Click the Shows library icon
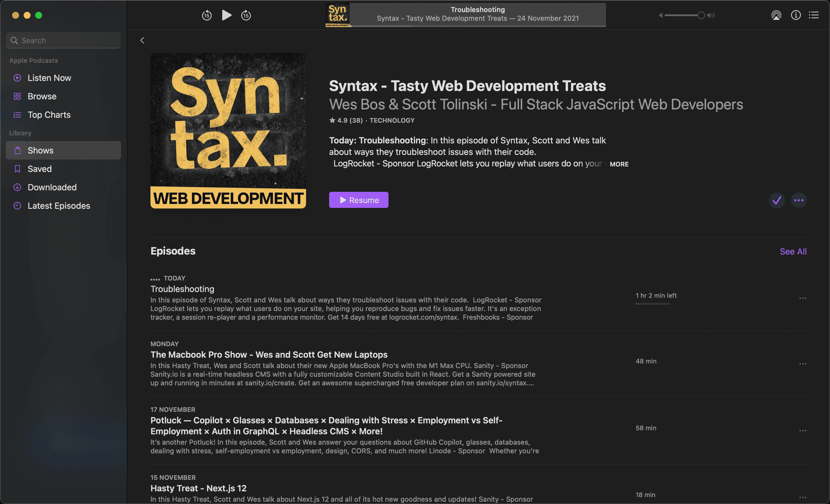Screen dimensions: 830x504 pos(17,151)
